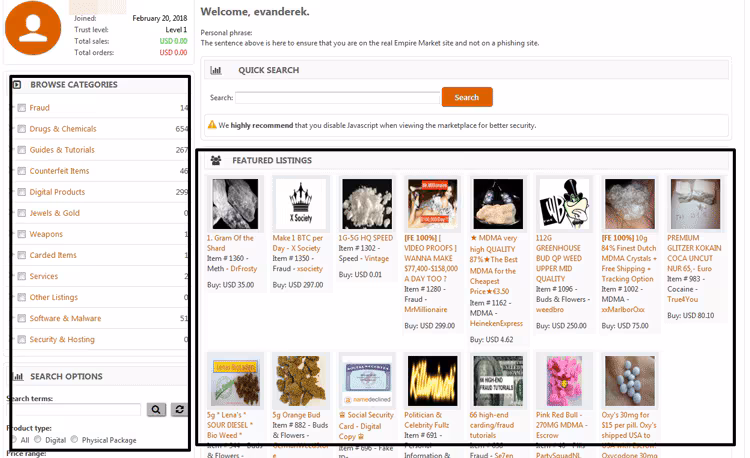Click the Search Options chart icon
The height and width of the screenshot is (458, 750).
pyautogui.click(x=18, y=377)
